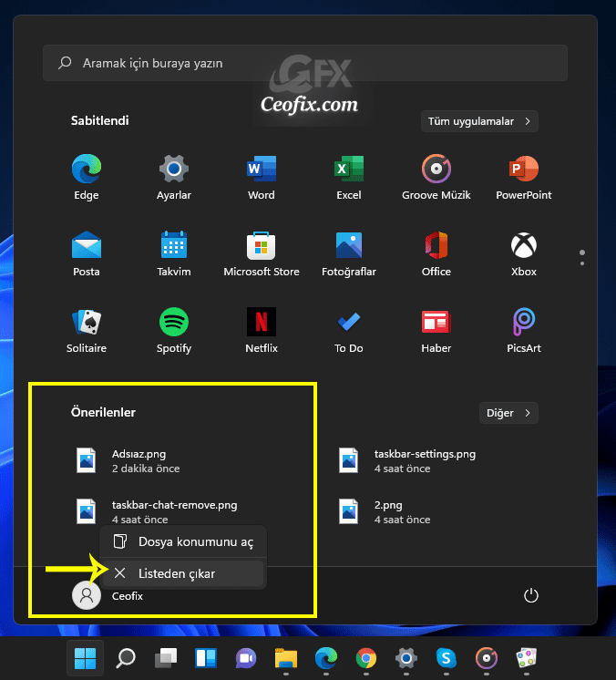Viewport: 616px width, 680px height.
Task: Open the Takvim calendar app
Action: click(x=174, y=253)
